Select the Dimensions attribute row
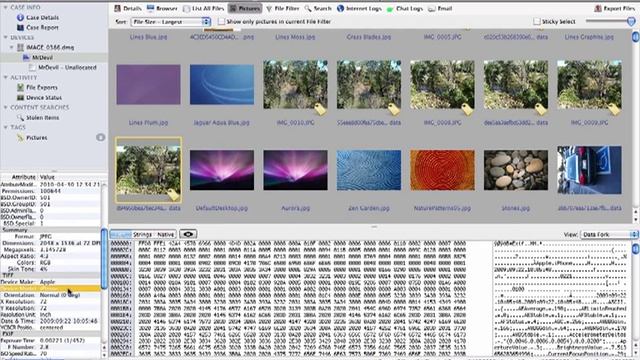Screen dimensions: 640x360 50,243
